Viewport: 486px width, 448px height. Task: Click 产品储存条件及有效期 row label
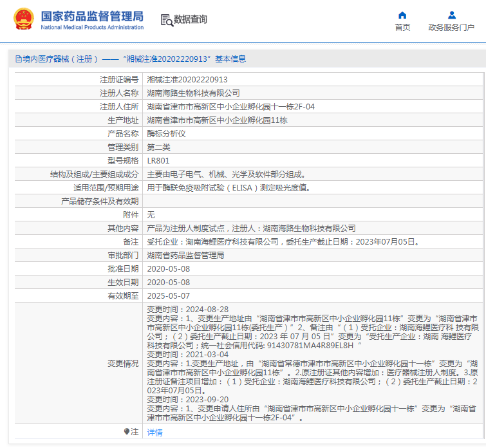point(100,201)
